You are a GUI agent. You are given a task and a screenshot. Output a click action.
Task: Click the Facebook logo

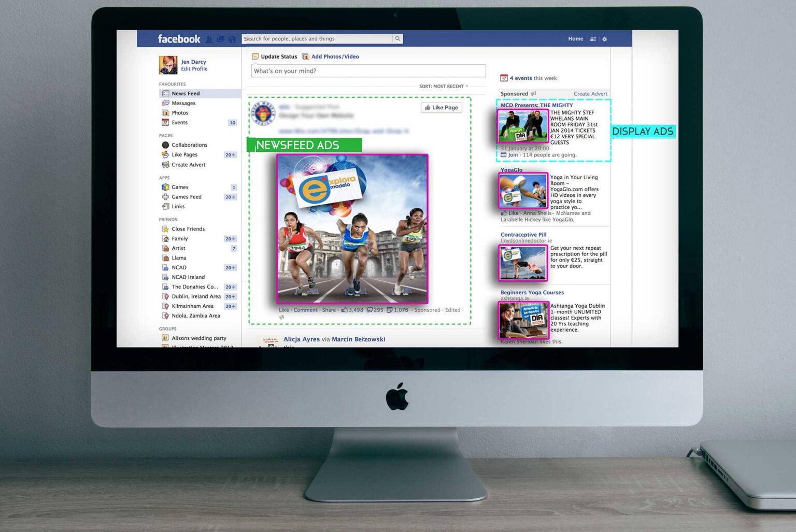179,39
